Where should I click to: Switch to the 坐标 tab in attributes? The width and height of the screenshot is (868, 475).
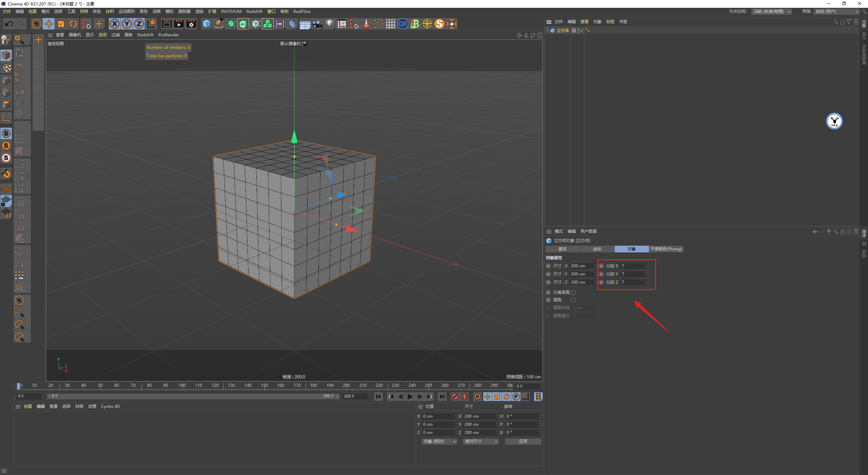(597, 249)
